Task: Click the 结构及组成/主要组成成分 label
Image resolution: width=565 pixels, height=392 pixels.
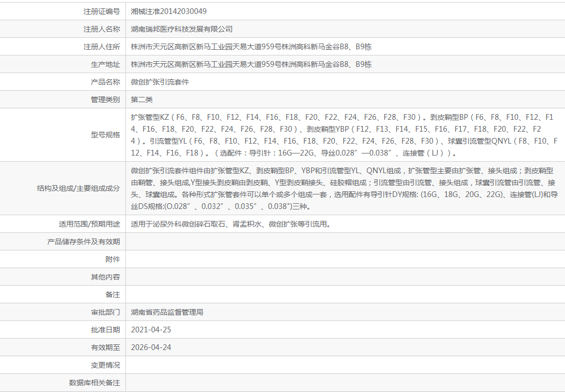Action: [x=78, y=188]
